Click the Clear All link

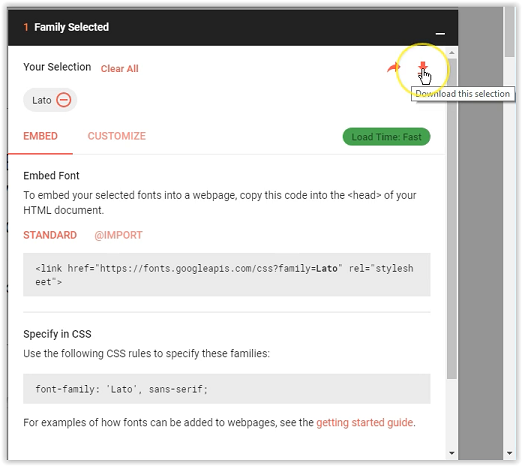click(x=119, y=69)
